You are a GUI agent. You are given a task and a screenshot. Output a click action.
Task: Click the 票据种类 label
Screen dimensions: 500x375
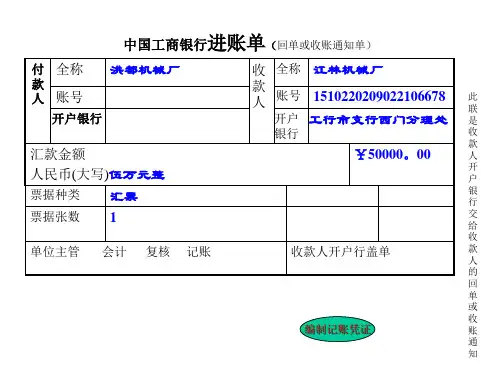point(55,195)
